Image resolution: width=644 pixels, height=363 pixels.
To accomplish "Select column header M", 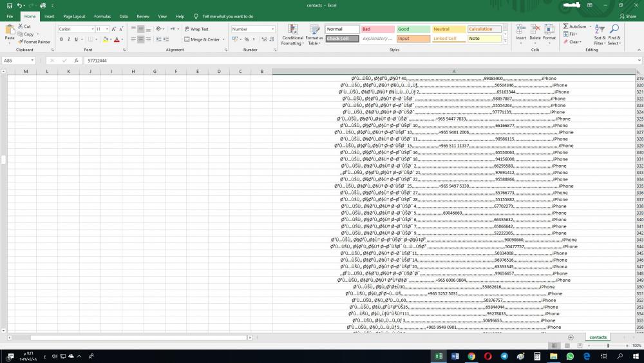I will tap(26, 72).
